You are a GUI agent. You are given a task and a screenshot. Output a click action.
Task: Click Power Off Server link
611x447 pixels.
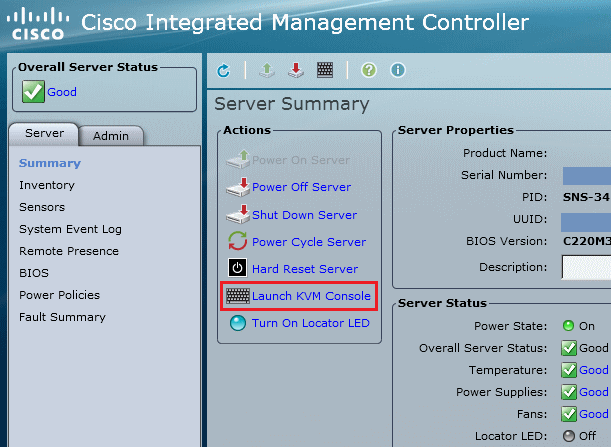coord(301,187)
